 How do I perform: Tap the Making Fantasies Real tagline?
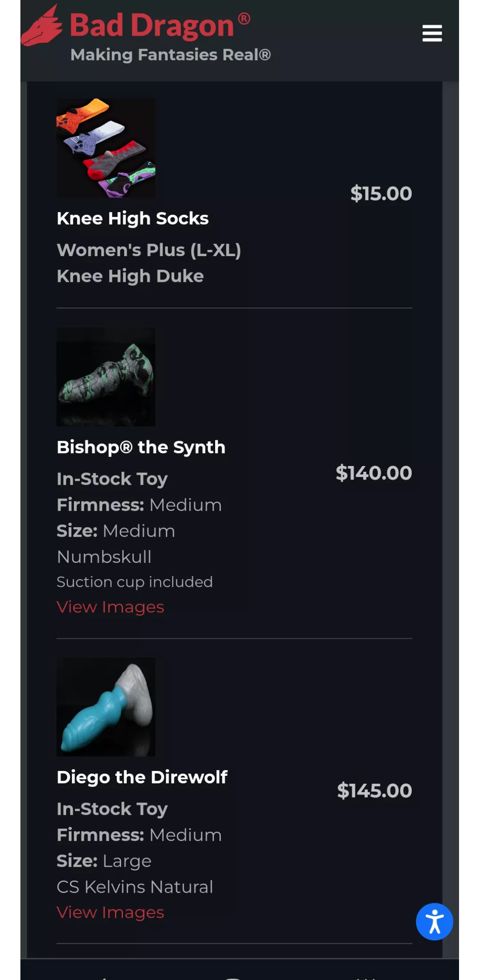pyautogui.click(x=171, y=55)
